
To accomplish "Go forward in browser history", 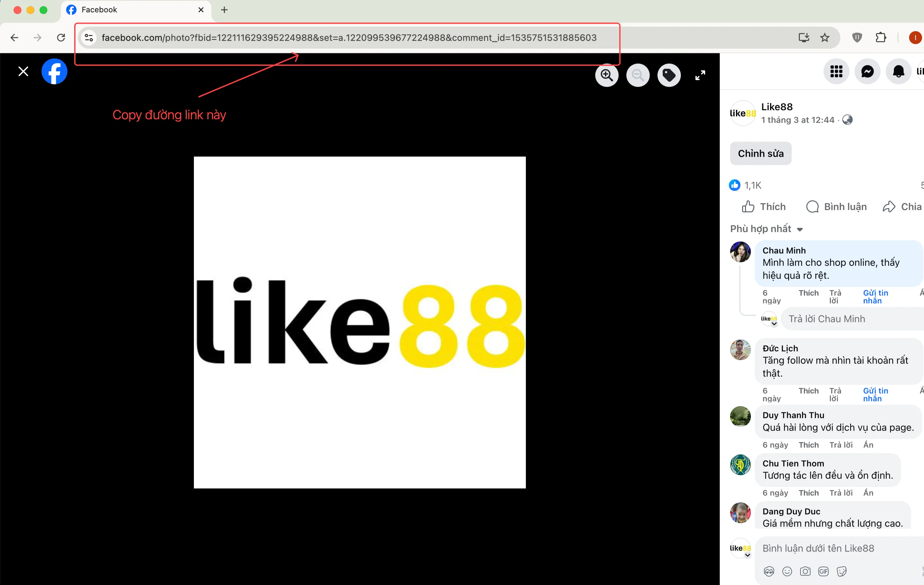I will pyautogui.click(x=37, y=38).
